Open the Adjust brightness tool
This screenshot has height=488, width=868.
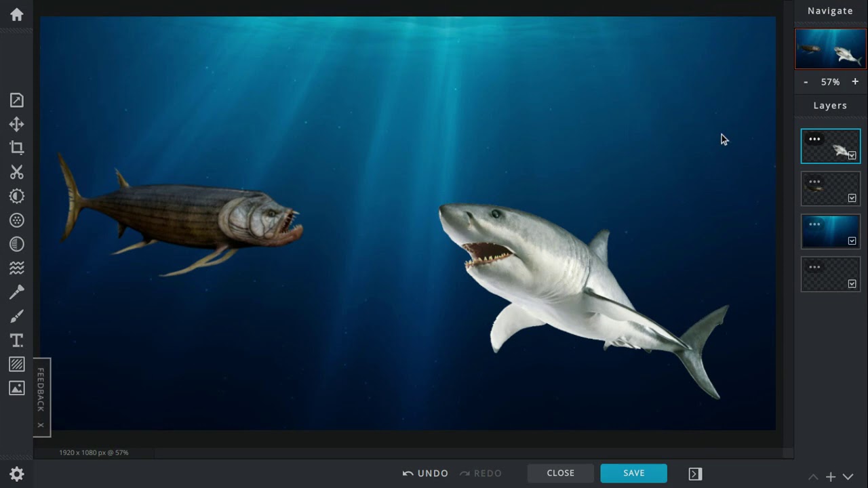pos(17,196)
